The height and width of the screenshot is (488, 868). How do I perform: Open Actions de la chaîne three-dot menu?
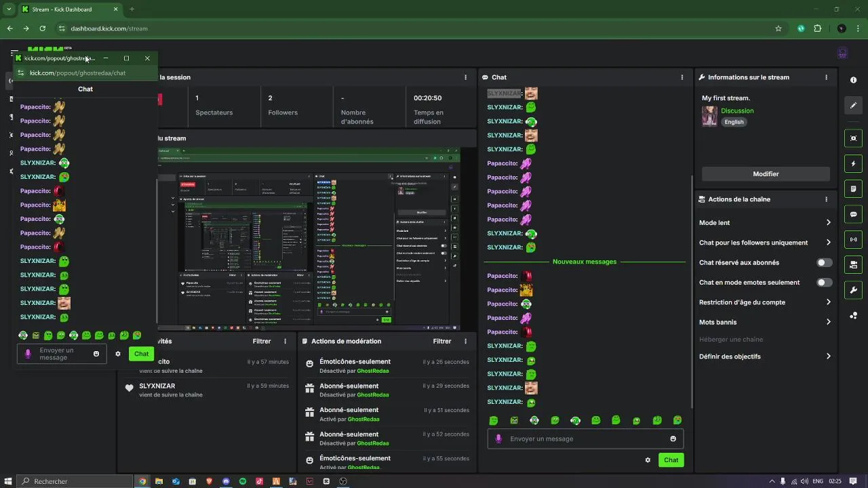point(826,199)
